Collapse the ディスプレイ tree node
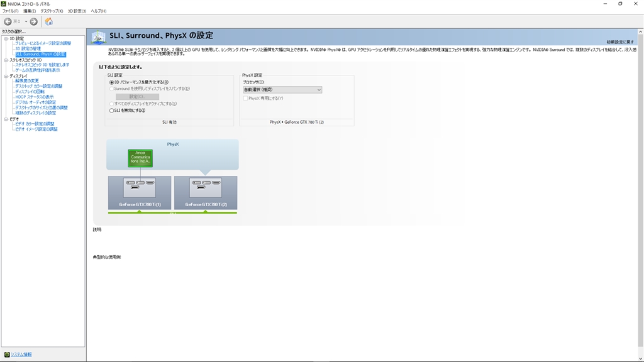 pos(6,76)
